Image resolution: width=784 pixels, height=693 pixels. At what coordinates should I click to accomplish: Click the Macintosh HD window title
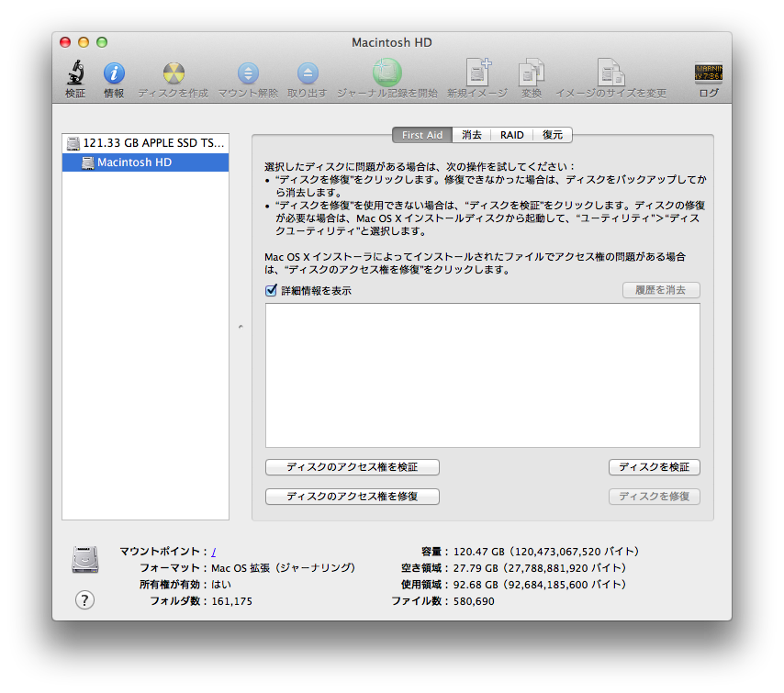pyautogui.click(x=391, y=42)
